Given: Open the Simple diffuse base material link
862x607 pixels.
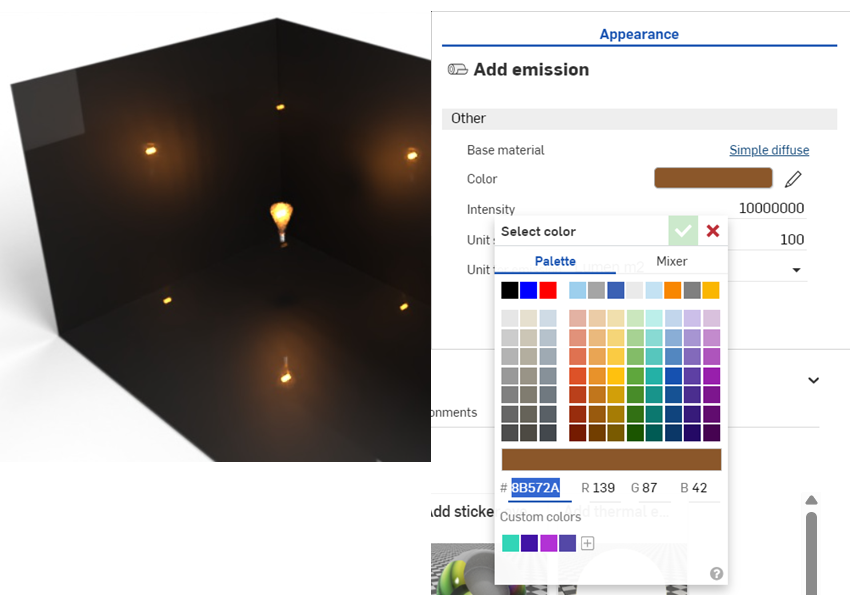Looking at the screenshot, I should pos(769,150).
